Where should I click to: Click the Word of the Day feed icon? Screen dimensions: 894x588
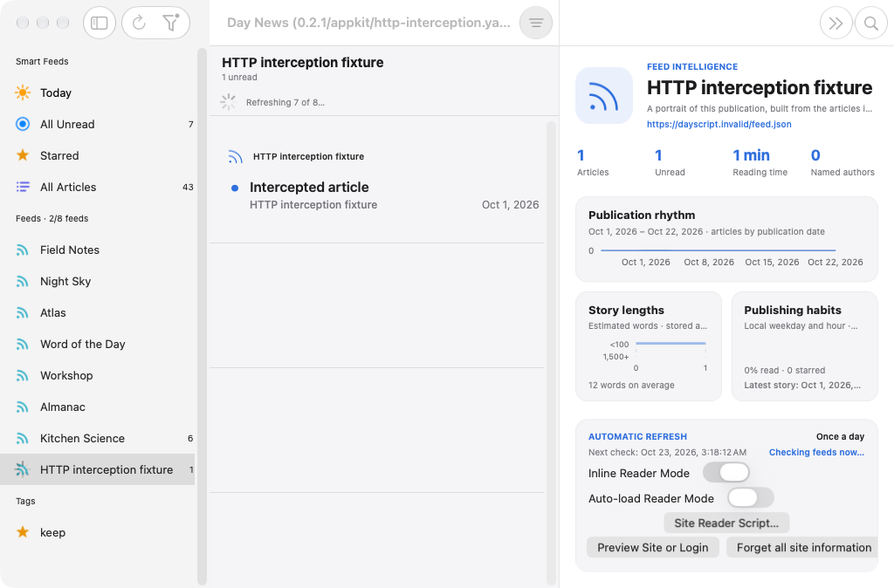coord(22,344)
